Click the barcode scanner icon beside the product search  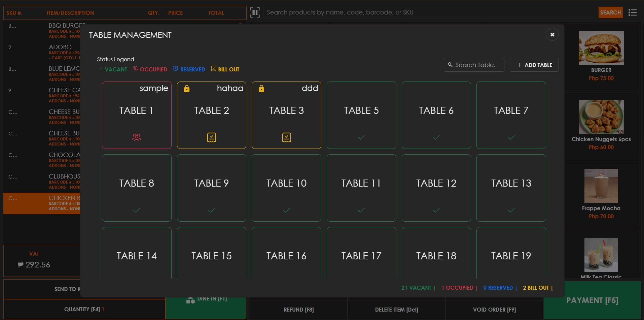tap(255, 12)
